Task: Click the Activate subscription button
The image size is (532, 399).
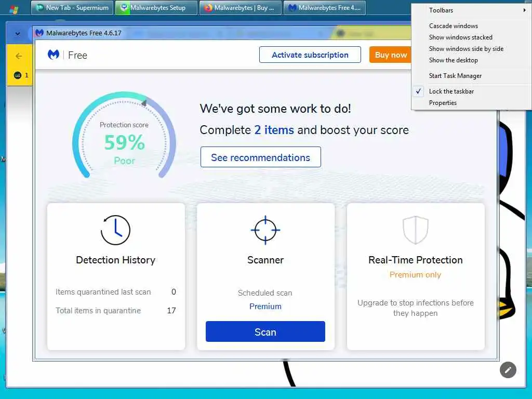Action: pyautogui.click(x=310, y=55)
